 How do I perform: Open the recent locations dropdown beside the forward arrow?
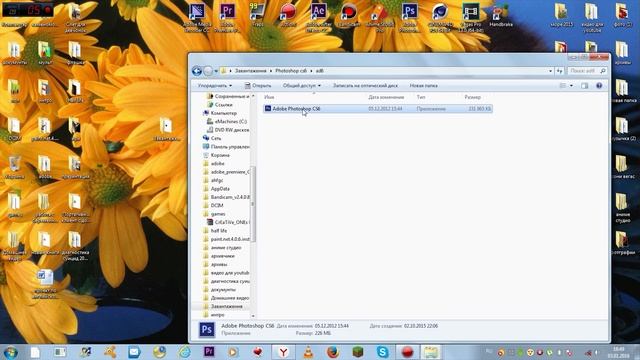click(216, 71)
